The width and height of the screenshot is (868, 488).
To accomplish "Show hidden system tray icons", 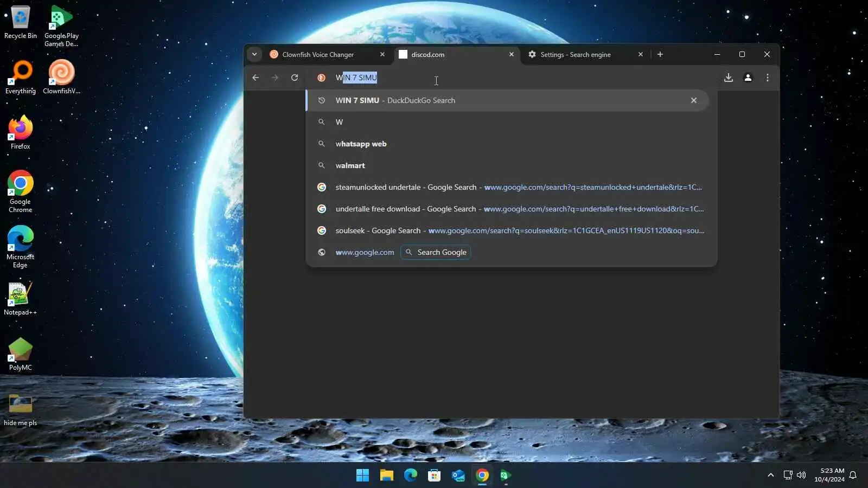I will pyautogui.click(x=770, y=476).
